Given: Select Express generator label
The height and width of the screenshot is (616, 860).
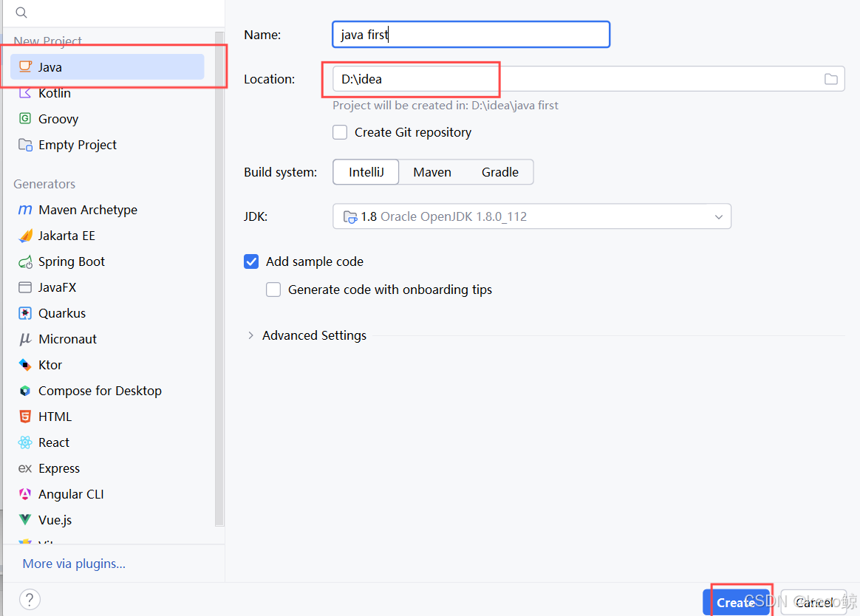Looking at the screenshot, I should (59, 468).
